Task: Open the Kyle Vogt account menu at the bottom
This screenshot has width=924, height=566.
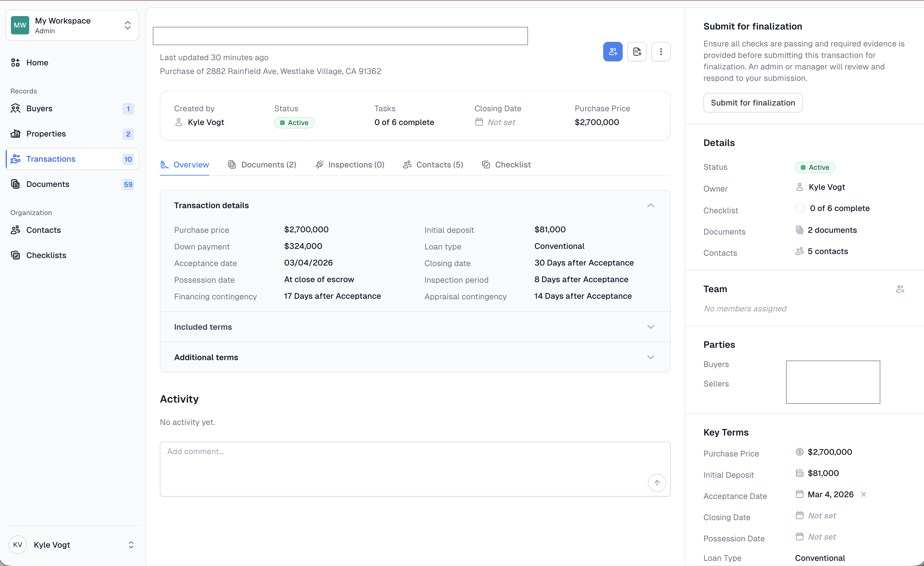Action: point(131,545)
